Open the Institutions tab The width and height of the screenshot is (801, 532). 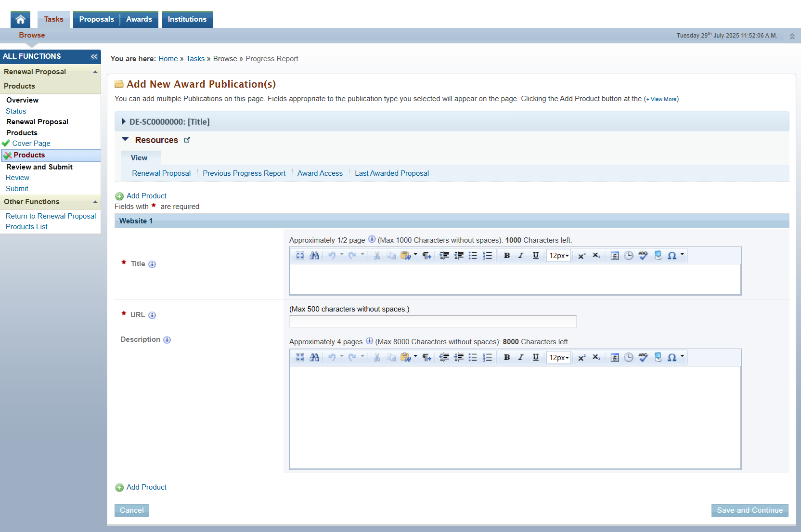pyautogui.click(x=187, y=20)
